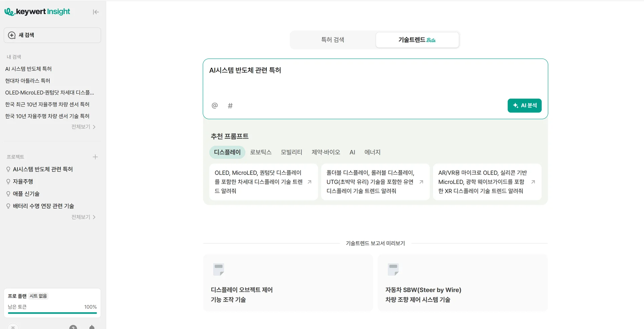This screenshot has width=644, height=329.
Task: Open 'AI 시스템 반도체 특허' from 내 검색 list
Action: (x=29, y=69)
